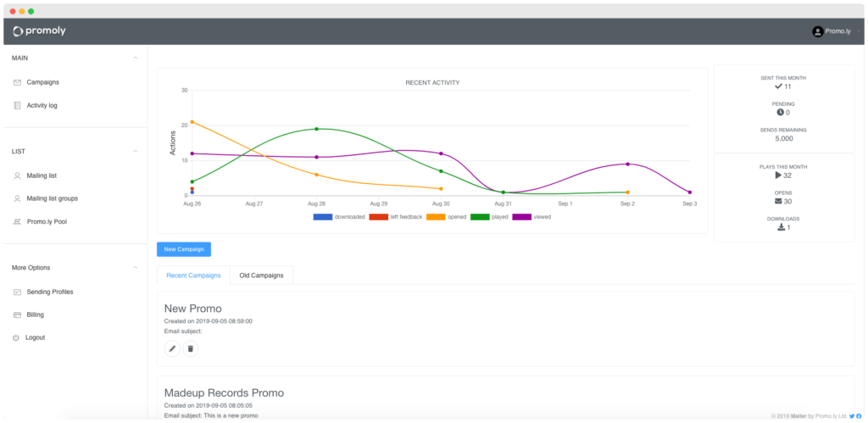Click the purple viewed point at Sep 3
This screenshot has width=868, height=423.
pyautogui.click(x=690, y=192)
